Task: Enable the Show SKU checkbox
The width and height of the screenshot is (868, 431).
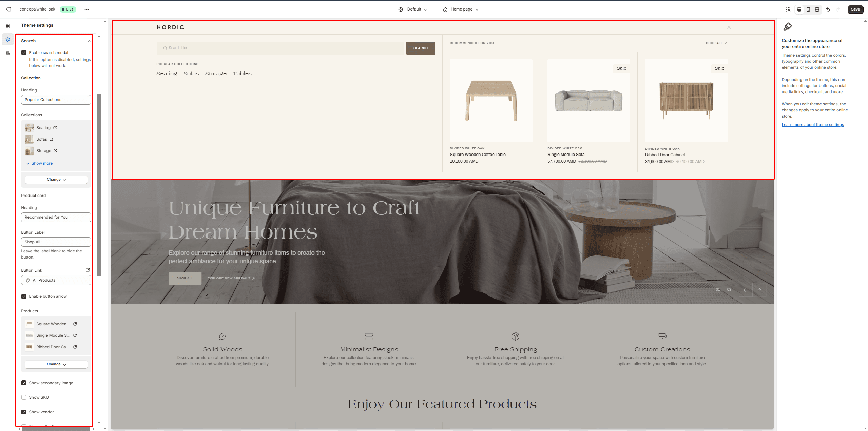Action: pos(24,397)
